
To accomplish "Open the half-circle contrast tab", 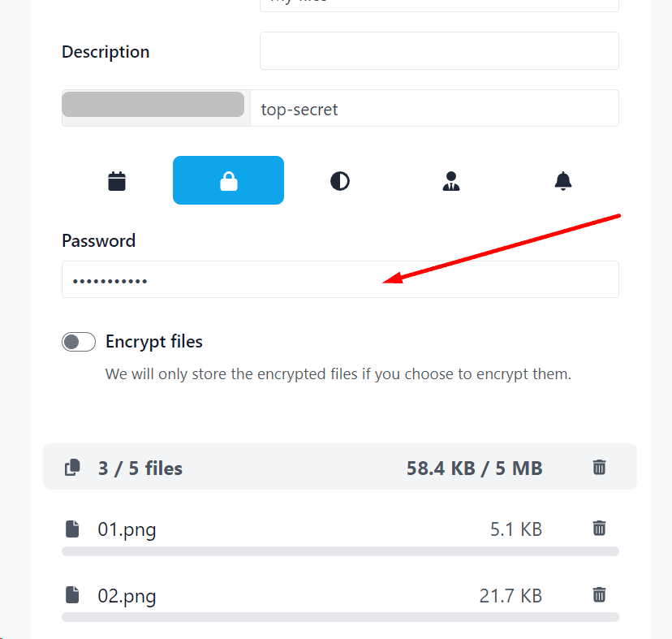I will click(340, 180).
